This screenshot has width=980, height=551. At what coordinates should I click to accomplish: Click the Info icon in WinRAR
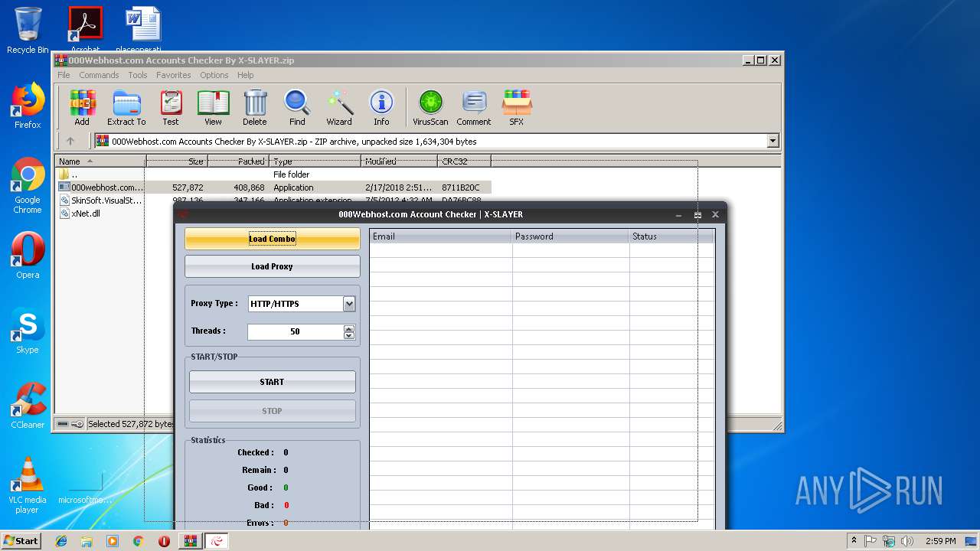(x=381, y=107)
